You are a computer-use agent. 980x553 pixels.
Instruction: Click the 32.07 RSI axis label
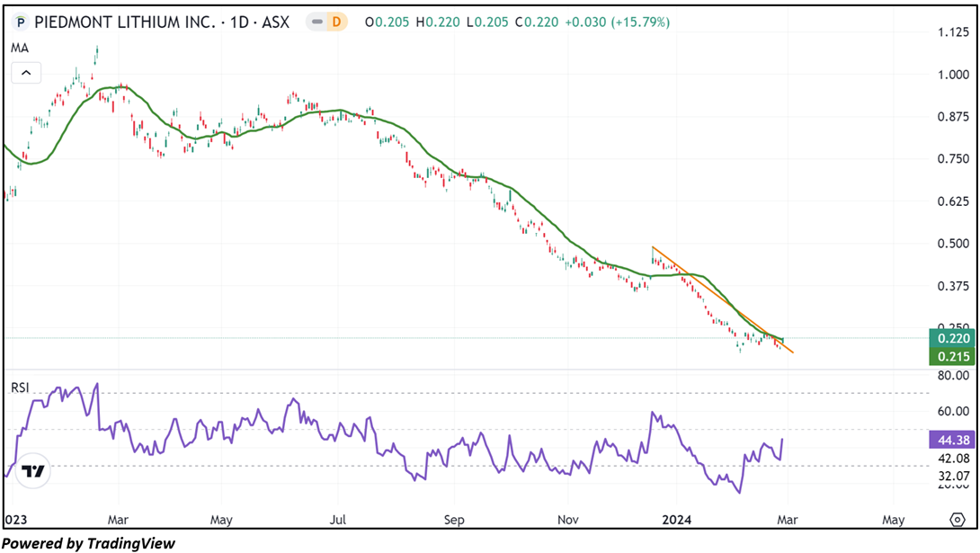click(953, 476)
